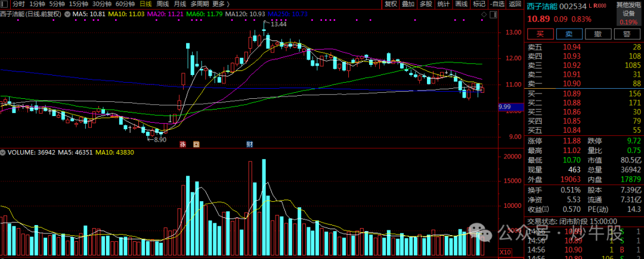
Task: Select the 60分钟 chart period
Action: [125, 4]
